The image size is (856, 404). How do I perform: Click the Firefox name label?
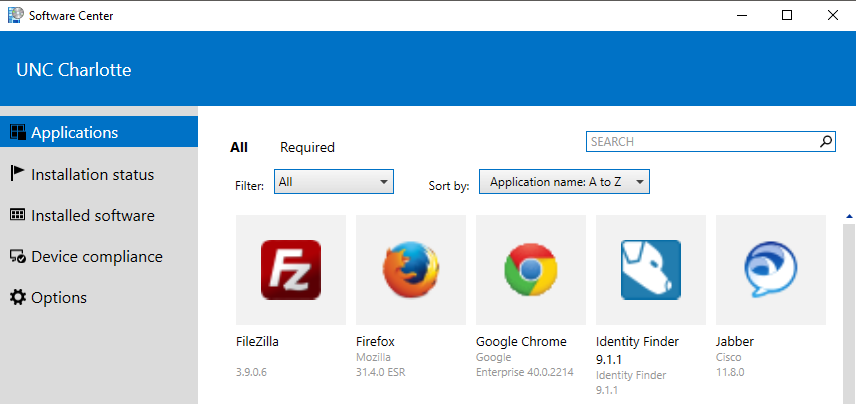point(375,342)
